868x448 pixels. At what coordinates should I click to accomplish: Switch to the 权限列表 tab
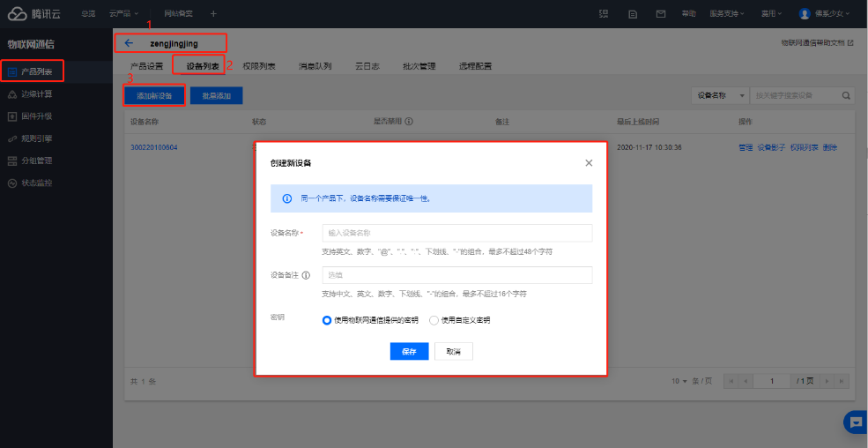point(259,66)
